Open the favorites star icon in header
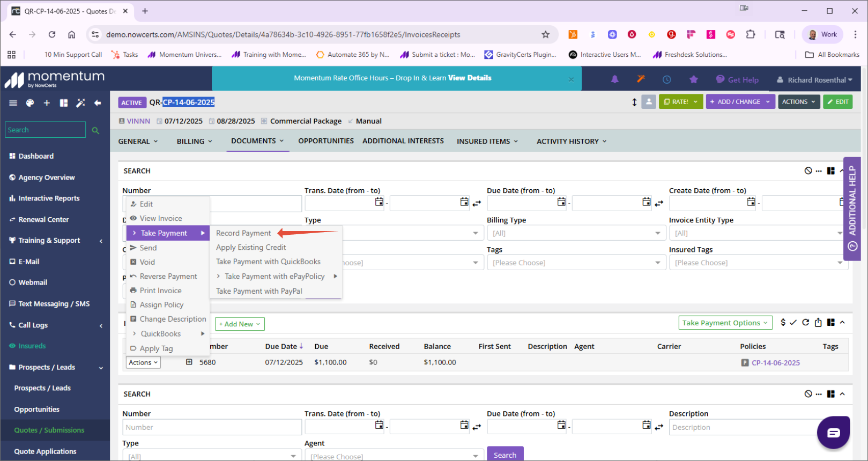Viewport: 868px width, 461px height. pos(694,79)
